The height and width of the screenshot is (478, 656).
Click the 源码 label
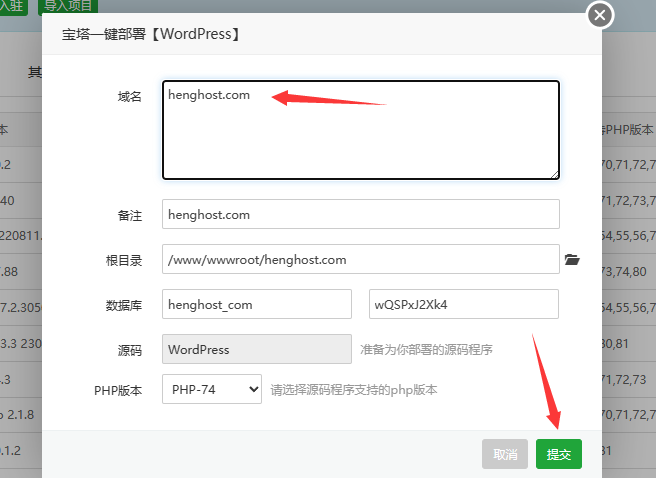coord(129,350)
